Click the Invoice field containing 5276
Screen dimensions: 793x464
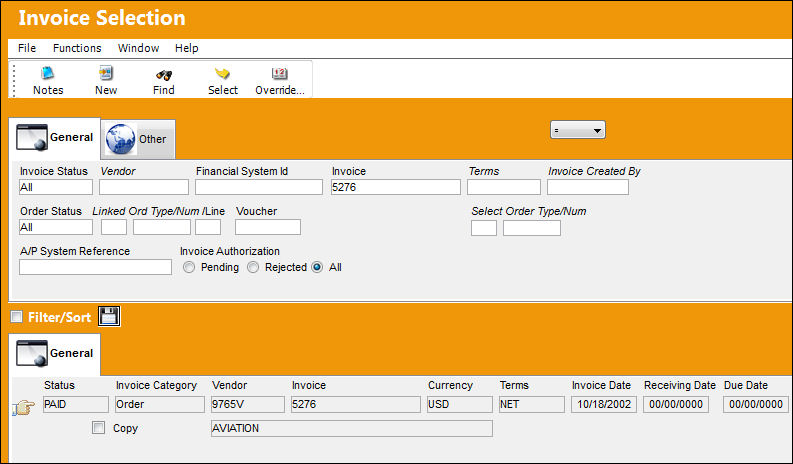click(x=396, y=187)
